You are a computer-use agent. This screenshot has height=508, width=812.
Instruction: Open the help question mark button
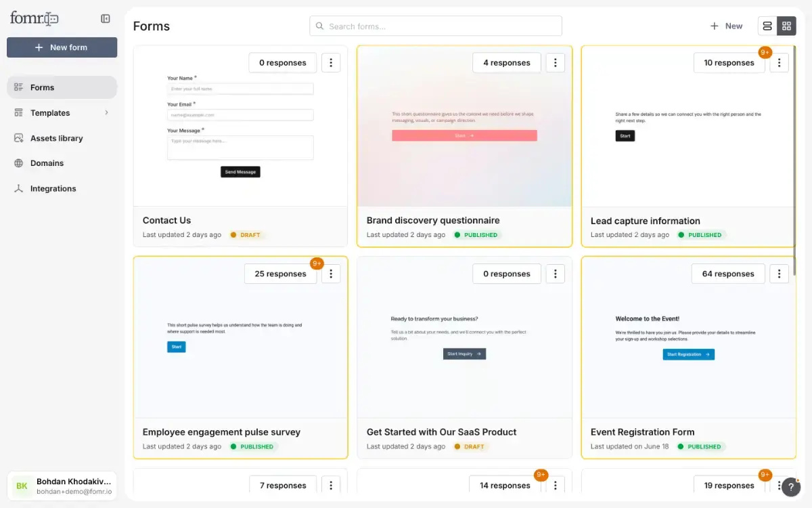pyautogui.click(x=791, y=486)
